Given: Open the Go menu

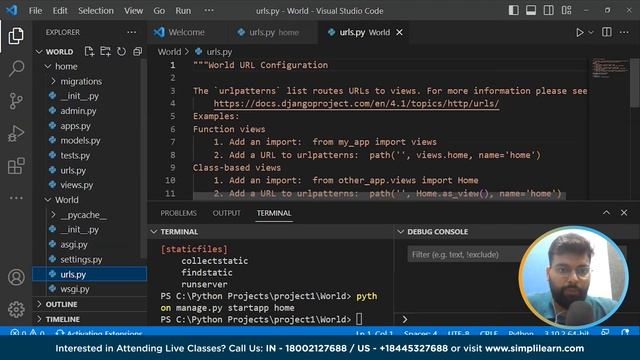Looking at the screenshot, I should coord(159,11).
